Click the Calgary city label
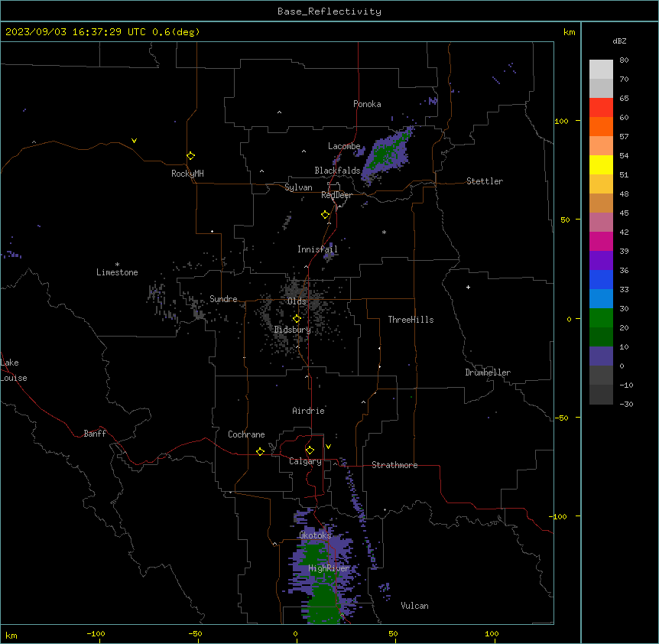659x644 pixels. click(x=305, y=461)
